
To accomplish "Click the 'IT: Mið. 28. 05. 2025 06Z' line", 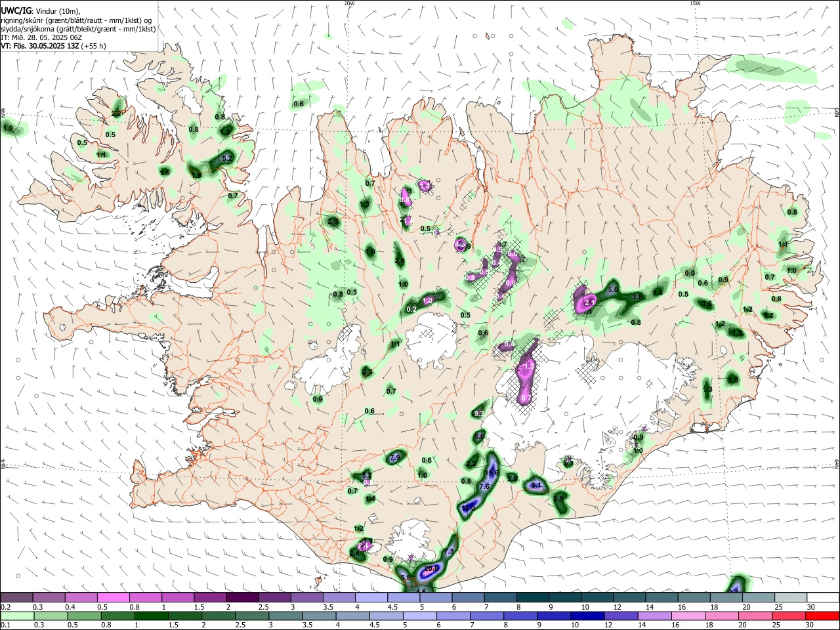I will [x=41, y=37].
